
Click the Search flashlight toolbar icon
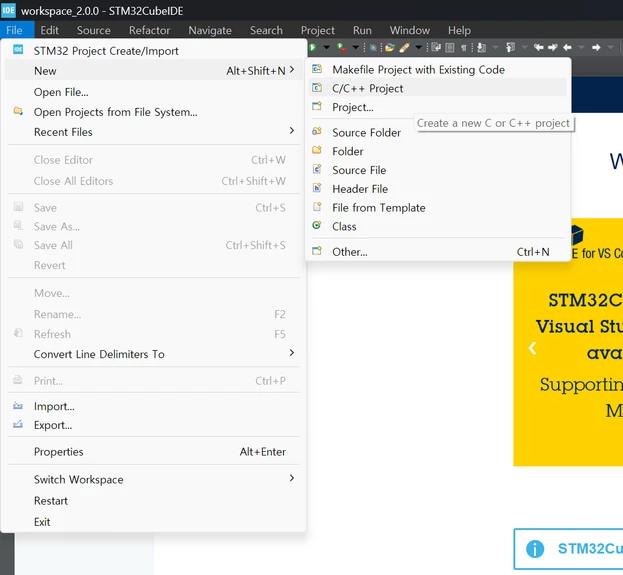[404, 48]
